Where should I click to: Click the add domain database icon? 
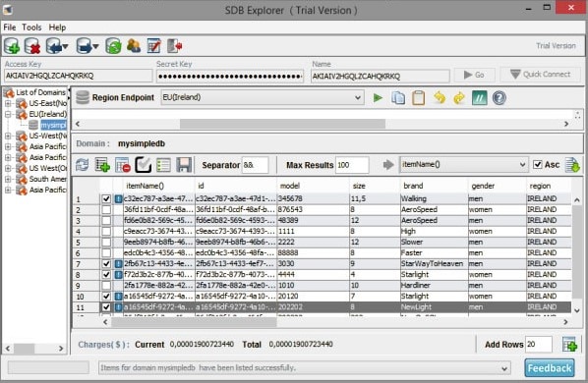point(12,46)
